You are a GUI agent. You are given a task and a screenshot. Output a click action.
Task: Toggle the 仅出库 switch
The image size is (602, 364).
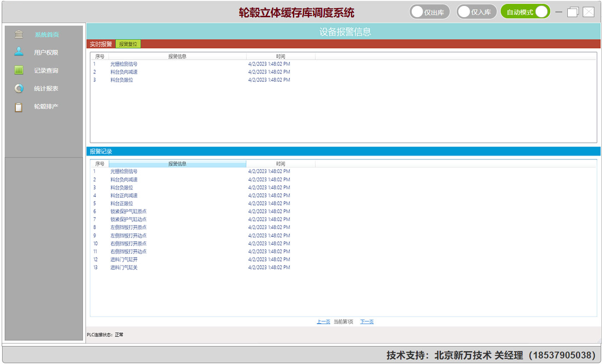point(430,12)
